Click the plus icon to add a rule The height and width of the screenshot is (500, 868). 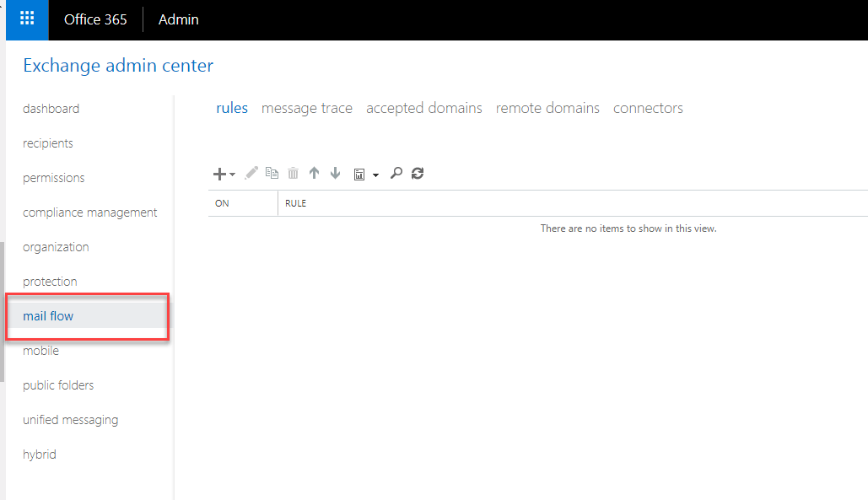click(x=219, y=174)
